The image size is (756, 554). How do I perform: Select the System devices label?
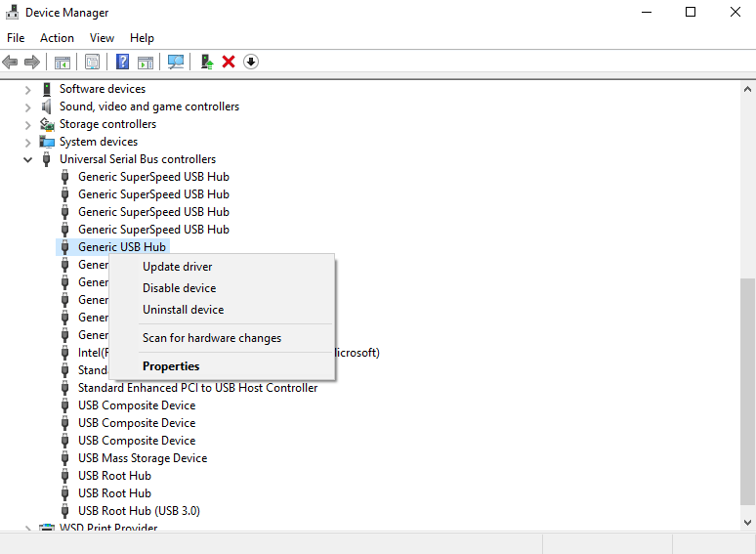point(99,142)
